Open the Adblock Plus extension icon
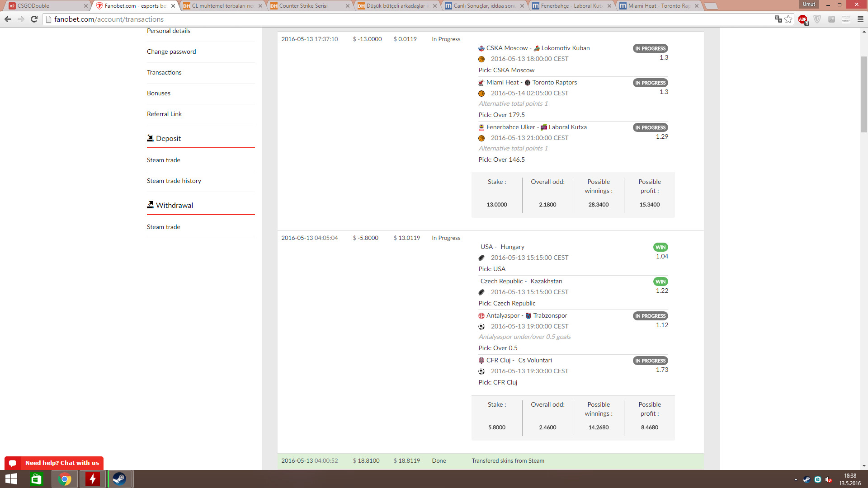The width and height of the screenshot is (868, 488). pyautogui.click(x=803, y=19)
